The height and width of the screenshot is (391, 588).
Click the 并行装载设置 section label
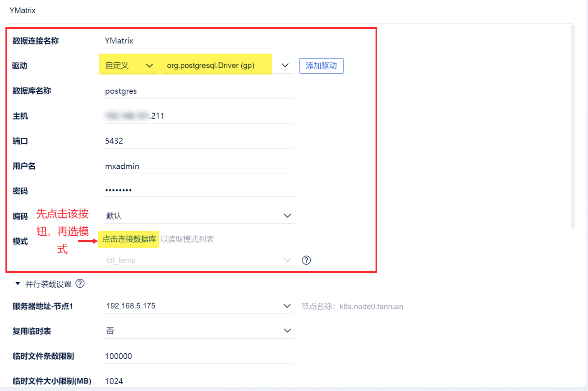tap(49, 284)
